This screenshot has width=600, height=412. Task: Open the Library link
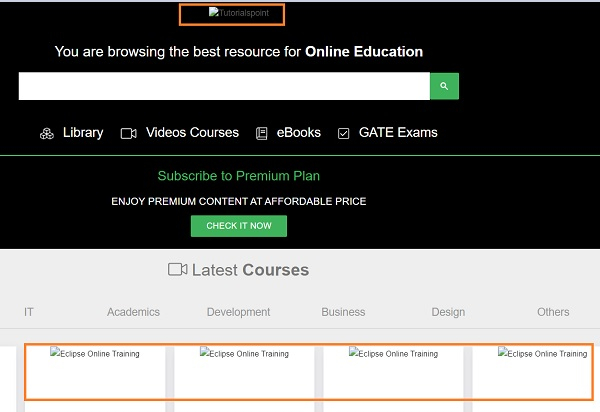(83, 133)
